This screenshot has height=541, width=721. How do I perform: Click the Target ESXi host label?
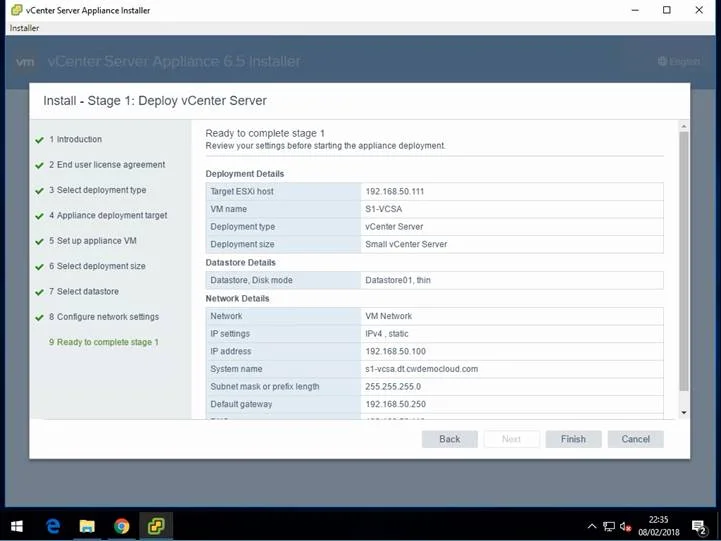242,191
